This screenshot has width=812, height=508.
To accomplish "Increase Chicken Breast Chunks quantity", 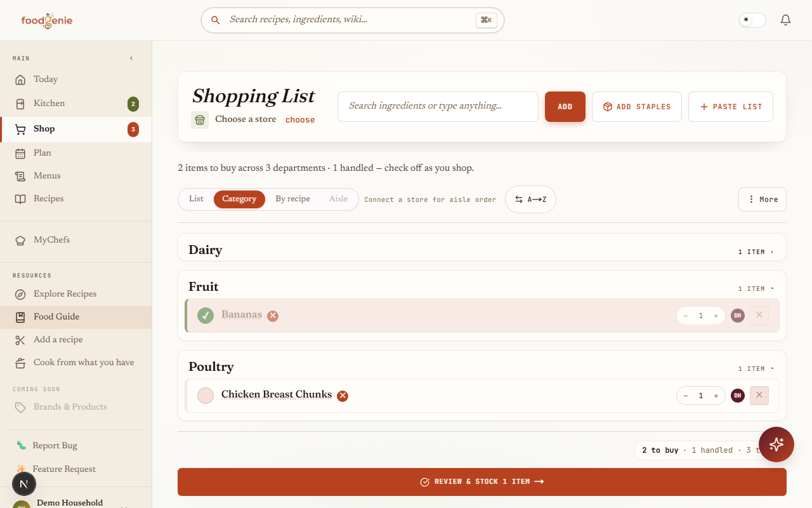I will [716, 396].
